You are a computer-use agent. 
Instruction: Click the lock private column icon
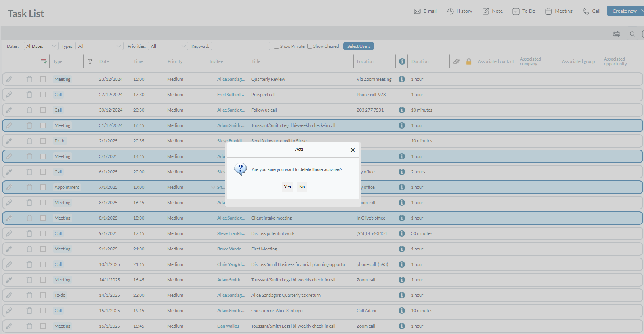tap(469, 61)
